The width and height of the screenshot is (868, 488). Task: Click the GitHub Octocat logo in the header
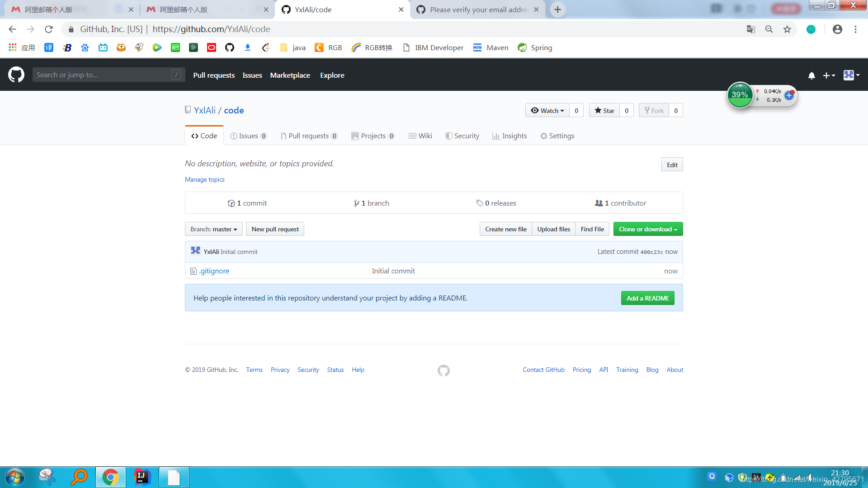point(16,75)
